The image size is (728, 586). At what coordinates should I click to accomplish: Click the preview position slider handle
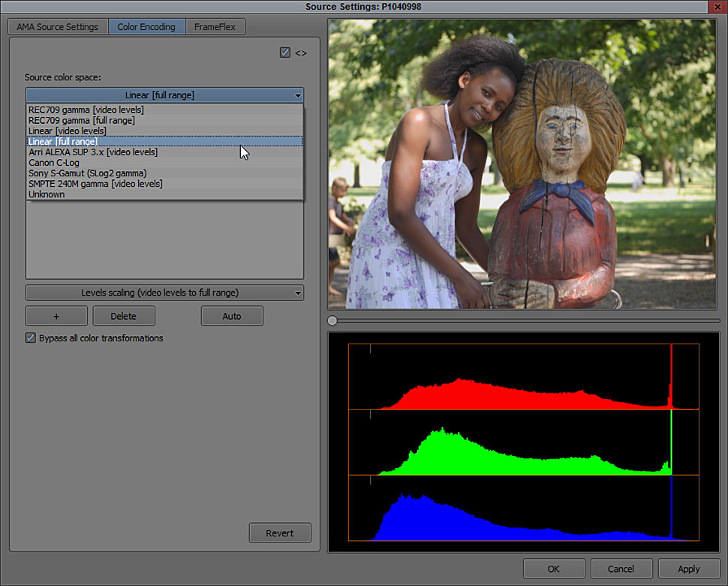(x=332, y=320)
